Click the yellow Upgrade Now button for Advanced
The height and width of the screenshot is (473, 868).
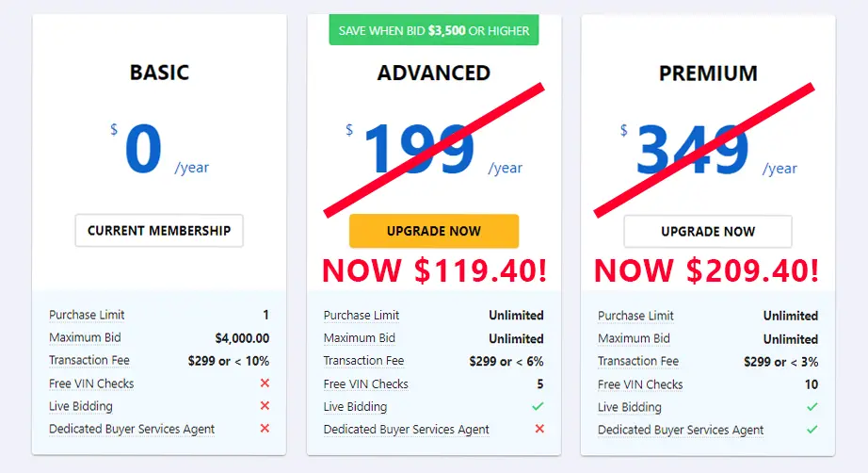click(434, 231)
